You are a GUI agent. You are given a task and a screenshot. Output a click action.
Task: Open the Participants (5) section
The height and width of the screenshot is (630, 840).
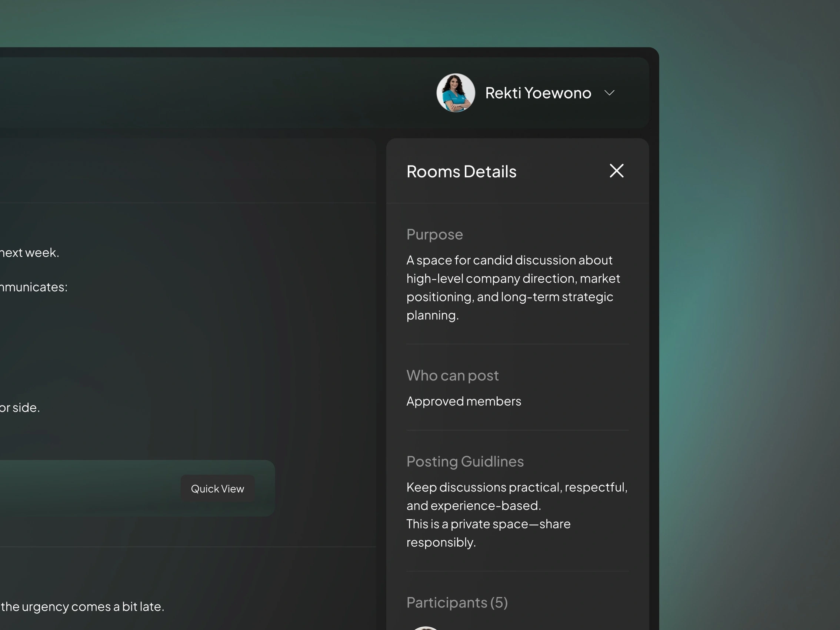tap(457, 602)
